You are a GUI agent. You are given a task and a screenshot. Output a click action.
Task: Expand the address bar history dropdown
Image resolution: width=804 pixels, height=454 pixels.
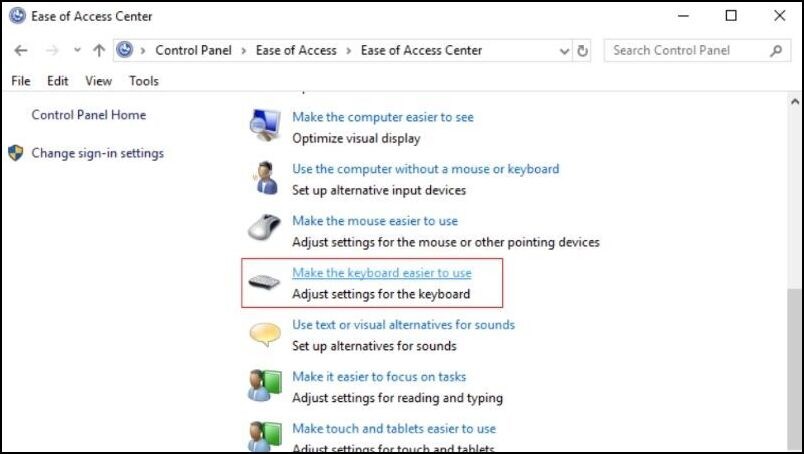click(x=563, y=50)
